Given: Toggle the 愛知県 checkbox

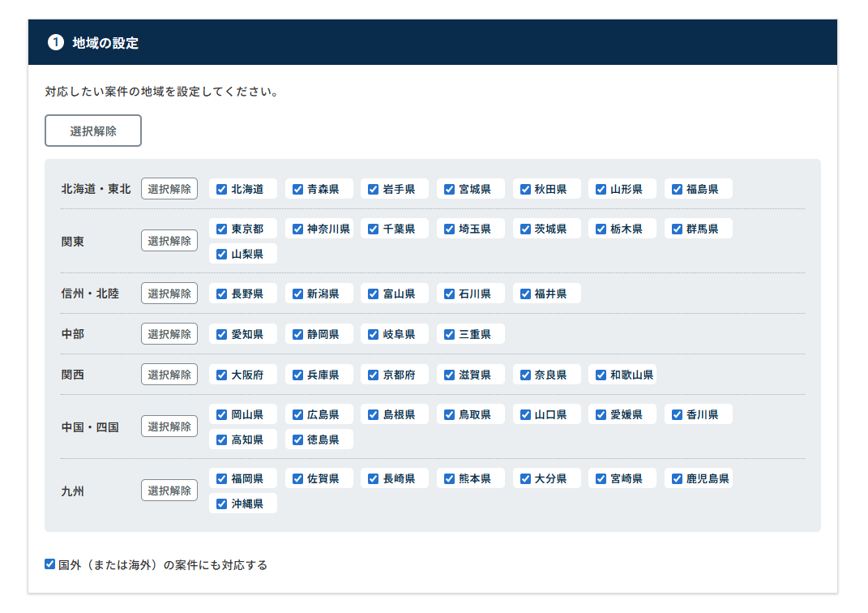Looking at the screenshot, I should tap(221, 334).
